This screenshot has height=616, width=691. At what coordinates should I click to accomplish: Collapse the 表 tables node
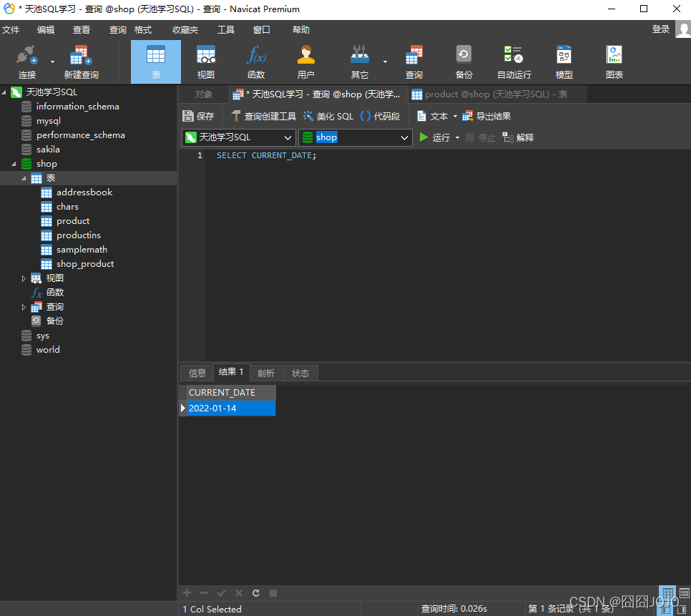(x=24, y=178)
